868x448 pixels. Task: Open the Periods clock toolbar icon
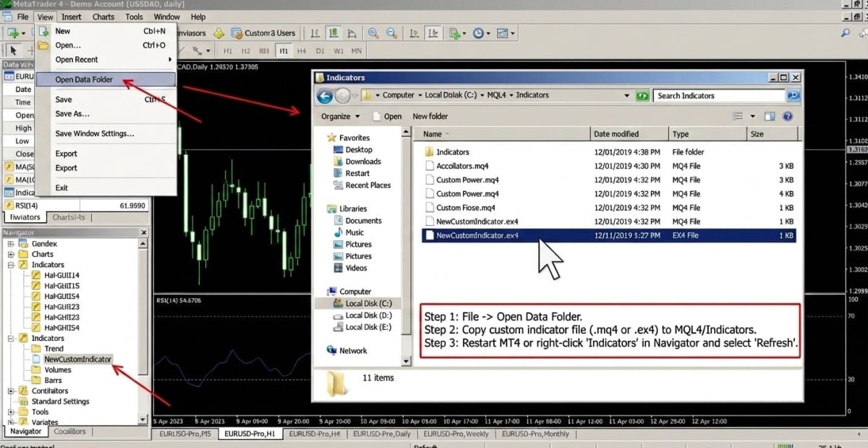478,33
